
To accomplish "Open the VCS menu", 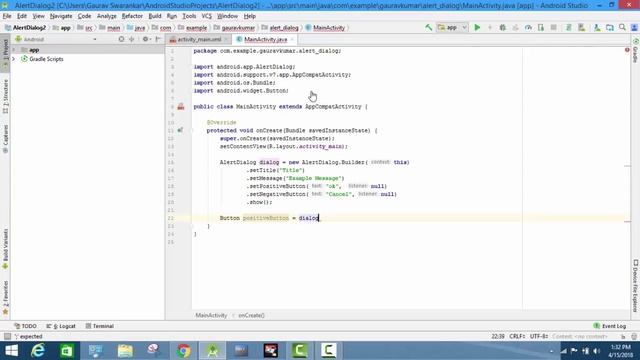I will (207, 16).
